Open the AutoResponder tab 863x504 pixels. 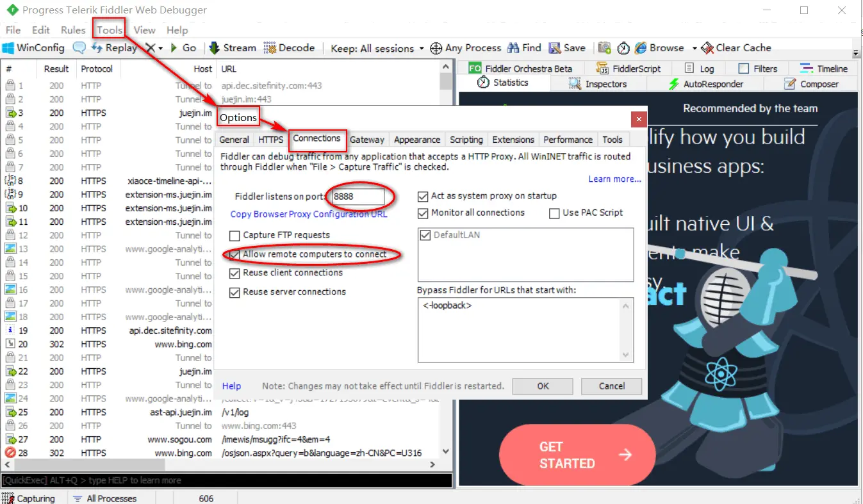[x=705, y=84]
